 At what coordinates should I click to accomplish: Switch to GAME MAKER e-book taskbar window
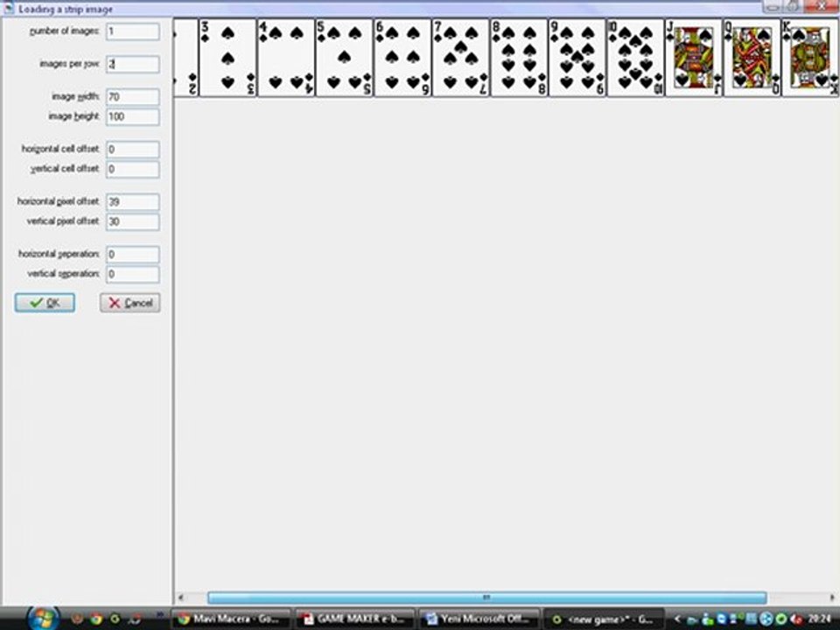[x=355, y=619]
